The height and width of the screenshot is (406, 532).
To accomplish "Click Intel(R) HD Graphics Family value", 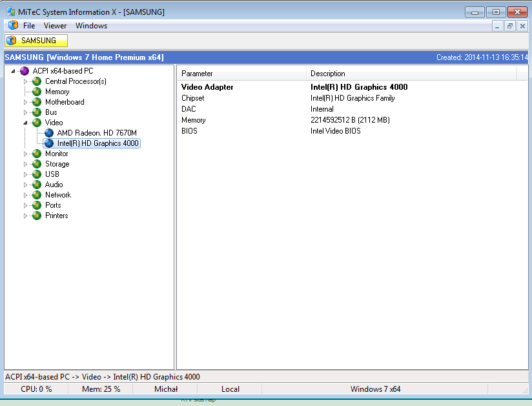I will [353, 98].
